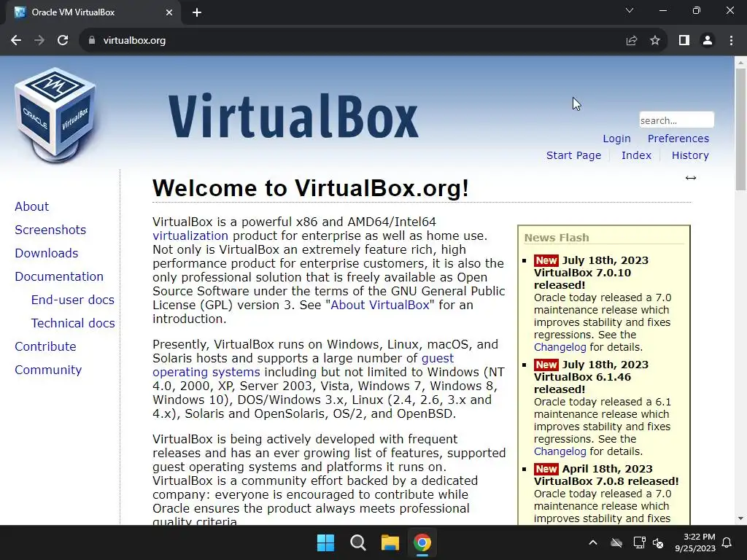Click the network tray icon
The width and height of the screenshot is (747, 560).
click(x=639, y=542)
